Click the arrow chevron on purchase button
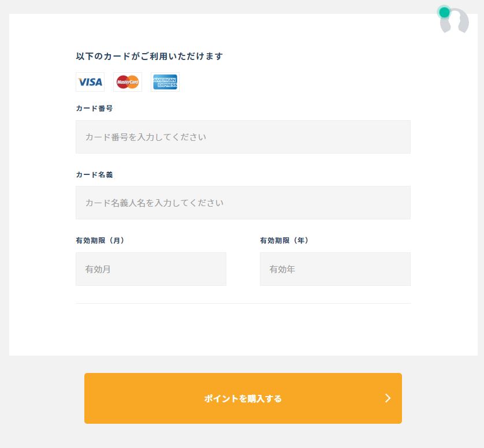The height and width of the screenshot is (448, 484). pos(388,398)
